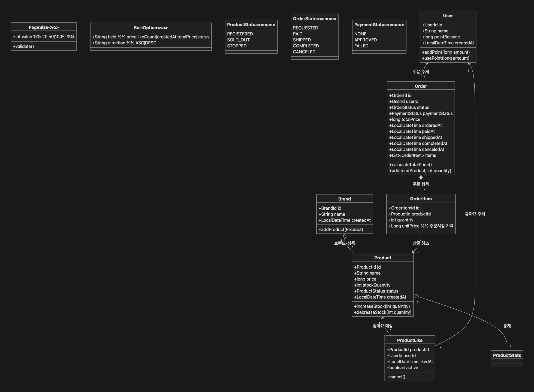This screenshot has width=534, height=392.
Task: Click the hollow diamond right of Product
Action: pyautogui.click(x=416, y=296)
